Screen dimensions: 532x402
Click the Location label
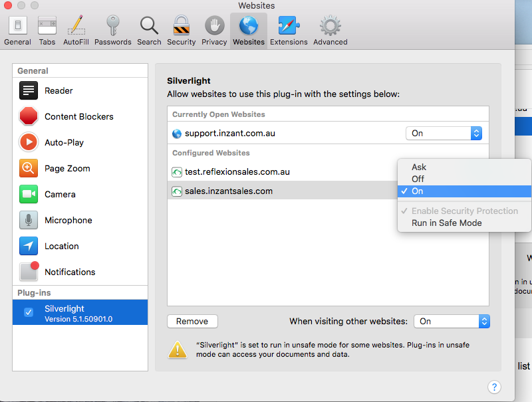pyautogui.click(x=62, y=246)
